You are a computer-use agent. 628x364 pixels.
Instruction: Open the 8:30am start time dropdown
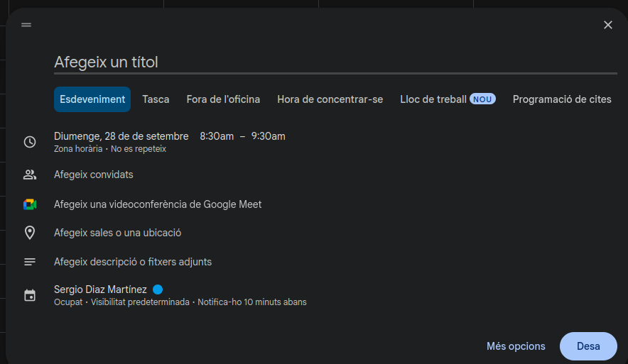coord(217,136)
